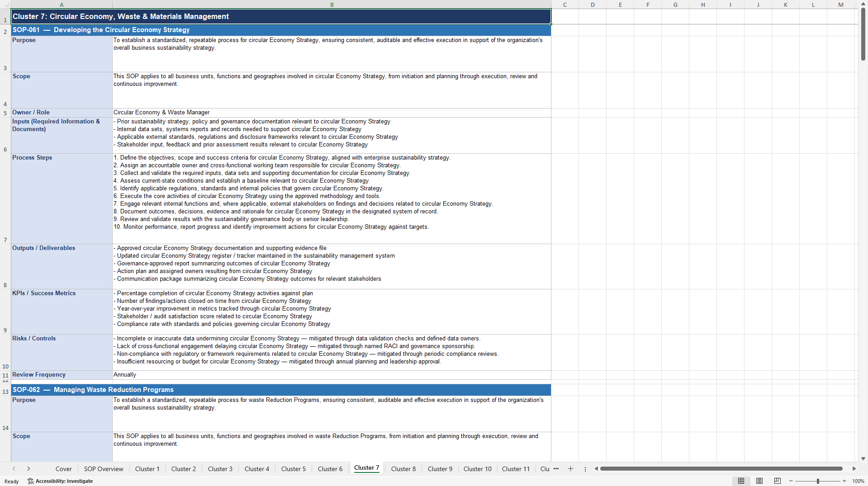Click the vertical scroll up arrow
The image size is (868, 486).
(863, 4)
